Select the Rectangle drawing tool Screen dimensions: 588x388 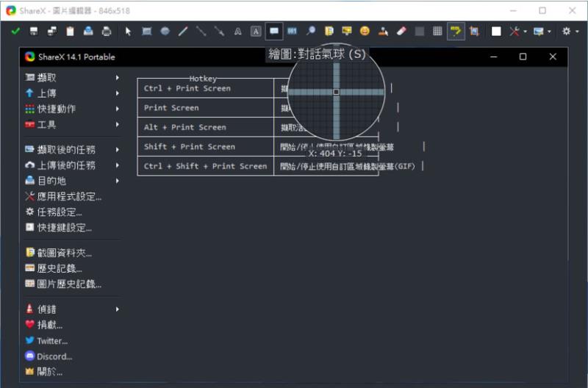(146, 31)
